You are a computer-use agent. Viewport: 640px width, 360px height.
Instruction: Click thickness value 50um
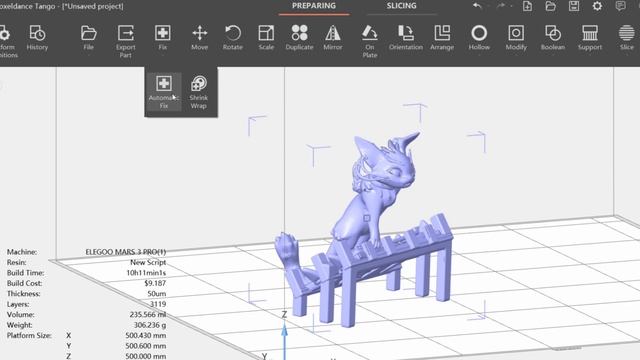pos(156,293)
